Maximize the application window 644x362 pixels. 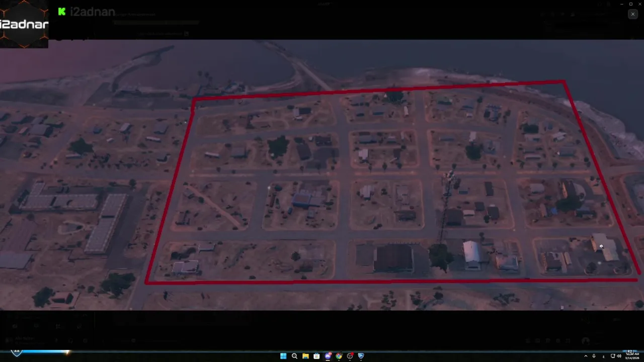630,4
